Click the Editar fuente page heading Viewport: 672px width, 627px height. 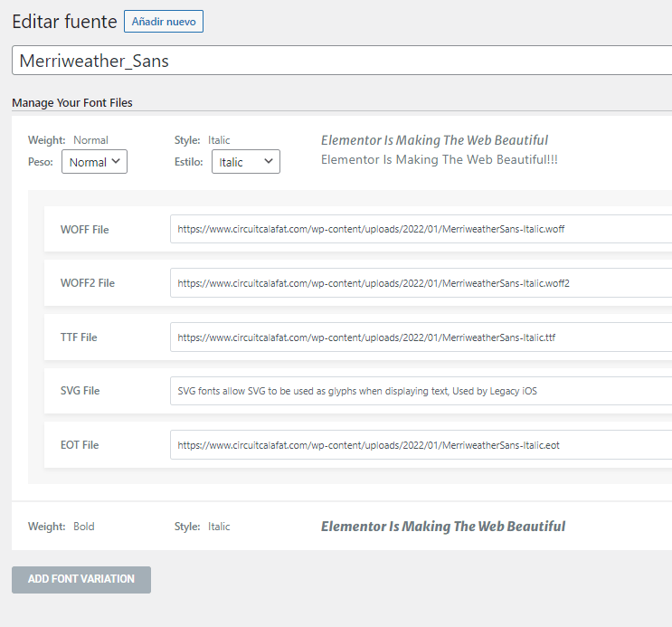pyautogui.click(x=64, y=22)
